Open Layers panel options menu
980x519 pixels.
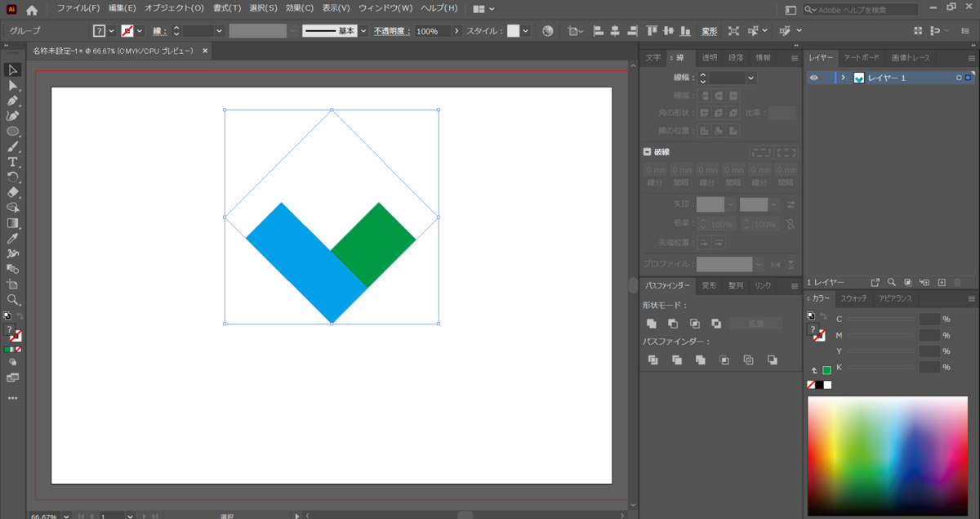[x=971, y=58]
